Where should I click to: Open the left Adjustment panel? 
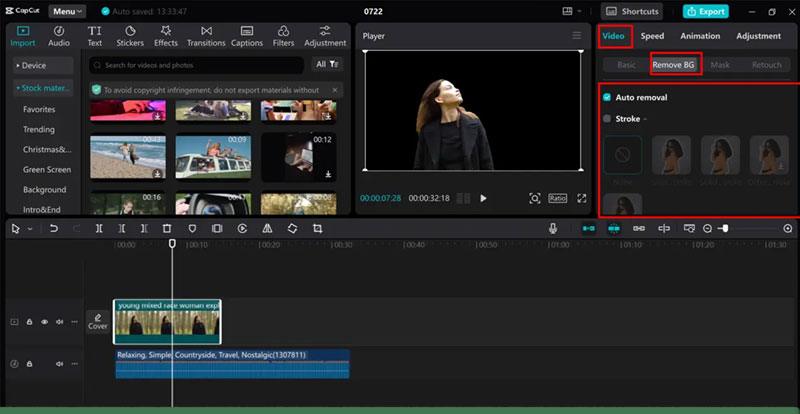pos(325,36)
